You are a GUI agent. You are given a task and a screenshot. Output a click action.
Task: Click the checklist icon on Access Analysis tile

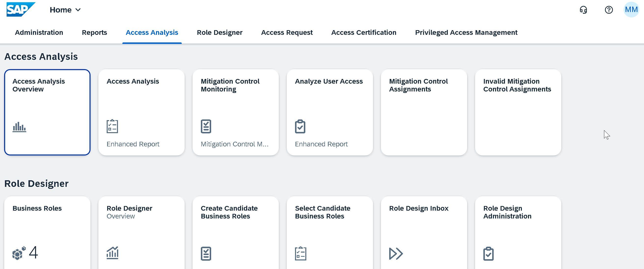(112, 126)
